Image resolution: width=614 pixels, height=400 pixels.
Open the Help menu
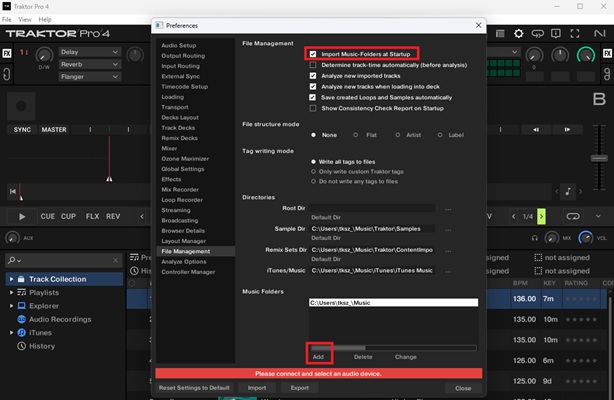[45, 20]
